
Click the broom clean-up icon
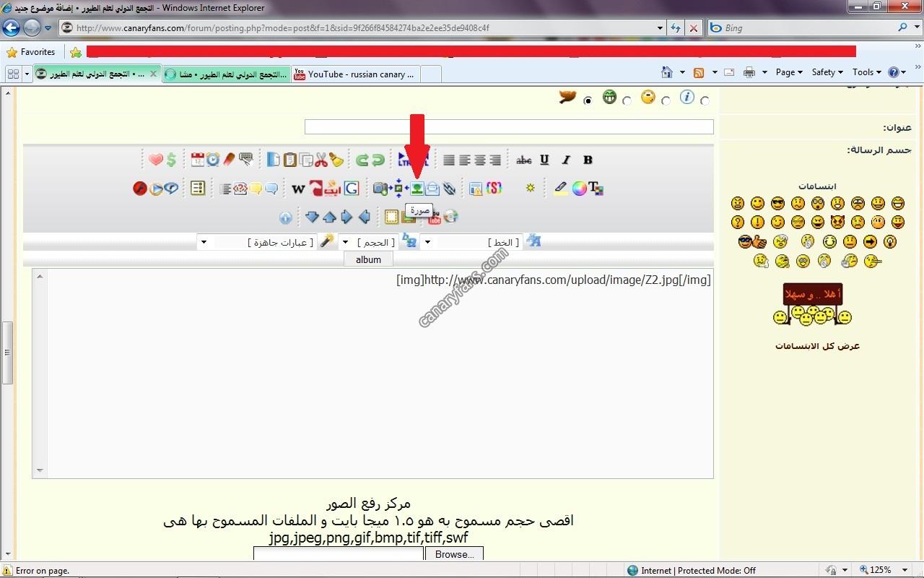coord(336,160)
